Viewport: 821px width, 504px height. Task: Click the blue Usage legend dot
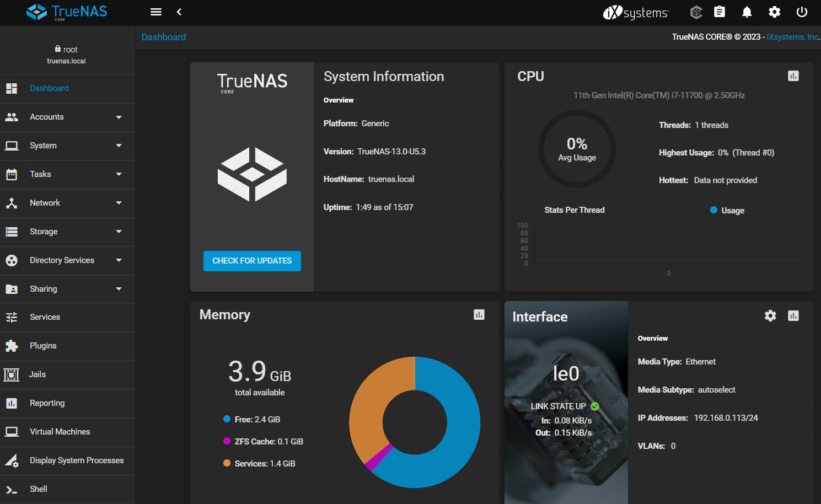[713, 210]
